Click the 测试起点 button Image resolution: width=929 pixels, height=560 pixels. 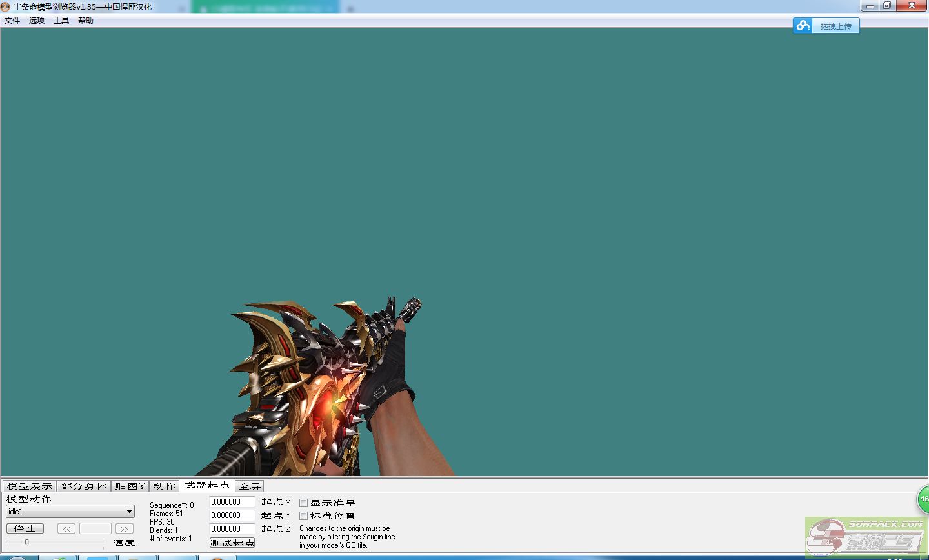[x=232, y=543]
